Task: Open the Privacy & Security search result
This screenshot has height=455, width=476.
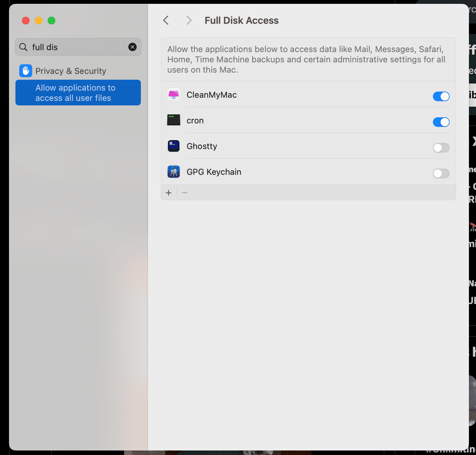Action: coord(71,71)
